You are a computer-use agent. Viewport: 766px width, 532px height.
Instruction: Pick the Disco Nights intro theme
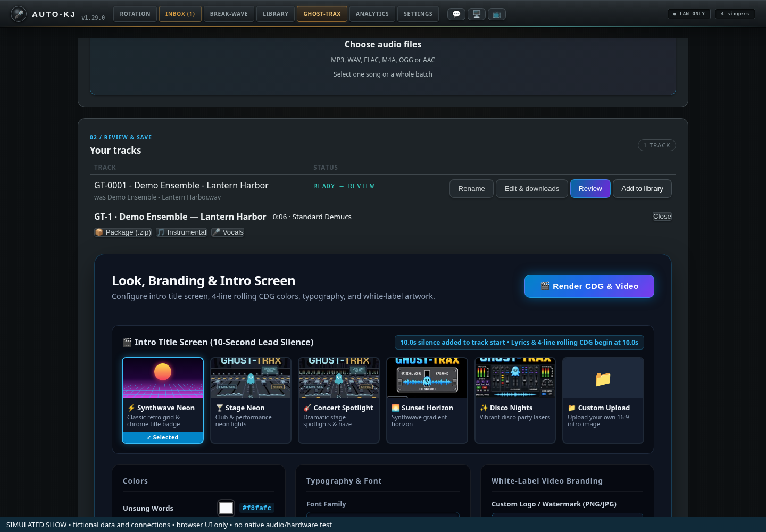(x=515, y=400)
